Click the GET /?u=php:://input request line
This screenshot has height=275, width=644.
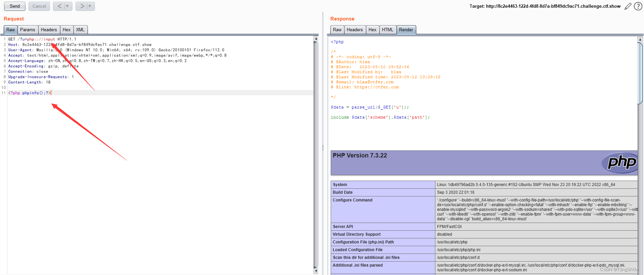tap(42, 39)
